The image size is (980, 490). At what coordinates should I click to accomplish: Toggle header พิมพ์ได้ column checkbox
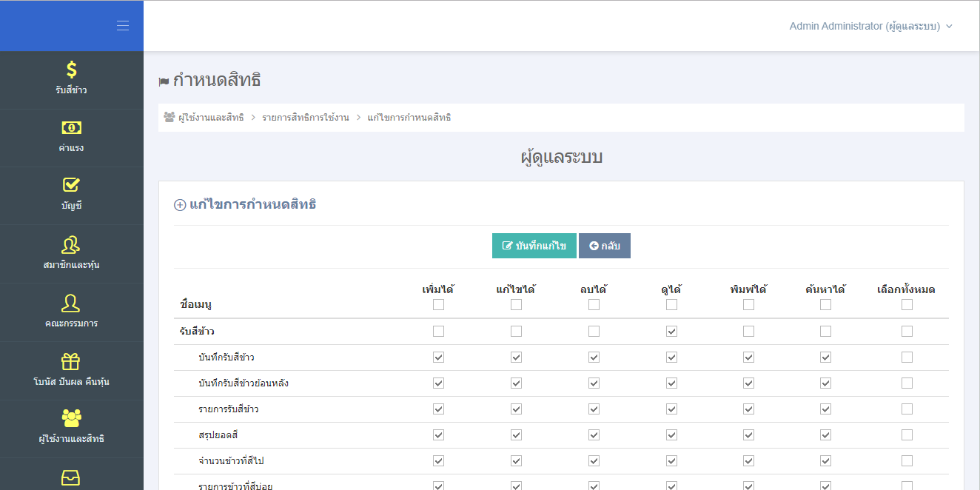click(748, 305)
